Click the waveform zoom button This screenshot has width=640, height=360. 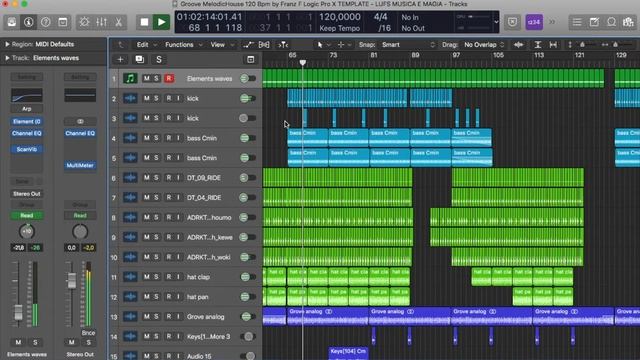[x=519, y=44]
